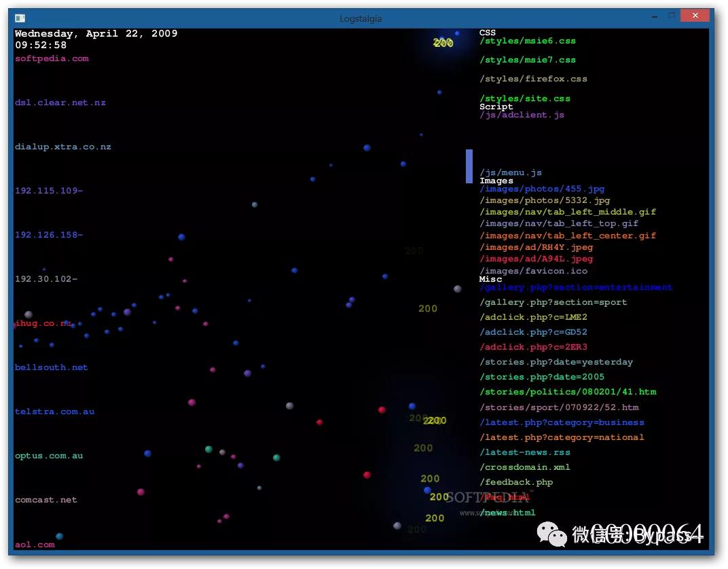Select the host 'ihug.co.nz'
Image resolution: width=728 pixels, height=569 pixels.
43,323
